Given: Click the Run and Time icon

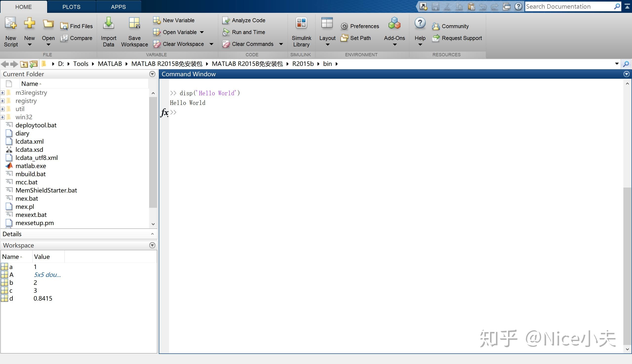Looking at the screenshot, I should 226,32.
